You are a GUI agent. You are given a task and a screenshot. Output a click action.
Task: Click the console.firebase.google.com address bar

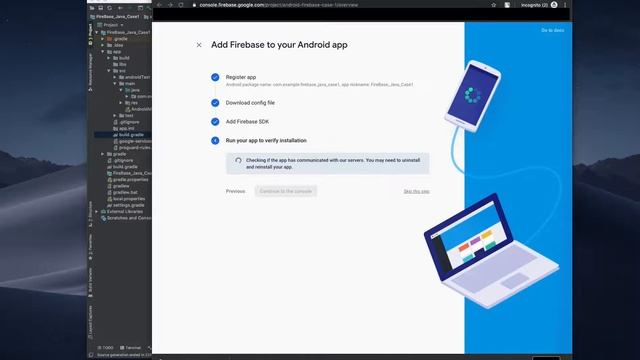(278, 5)
